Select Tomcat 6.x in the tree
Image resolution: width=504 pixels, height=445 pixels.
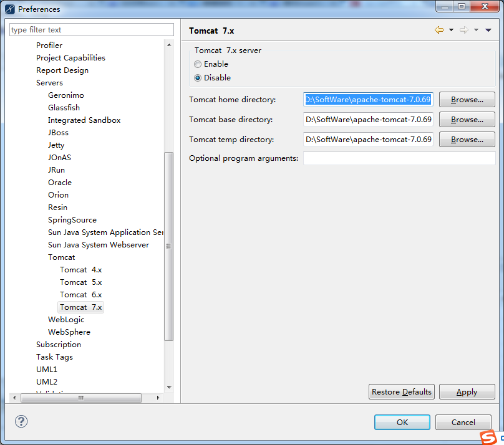click(80, 295)
